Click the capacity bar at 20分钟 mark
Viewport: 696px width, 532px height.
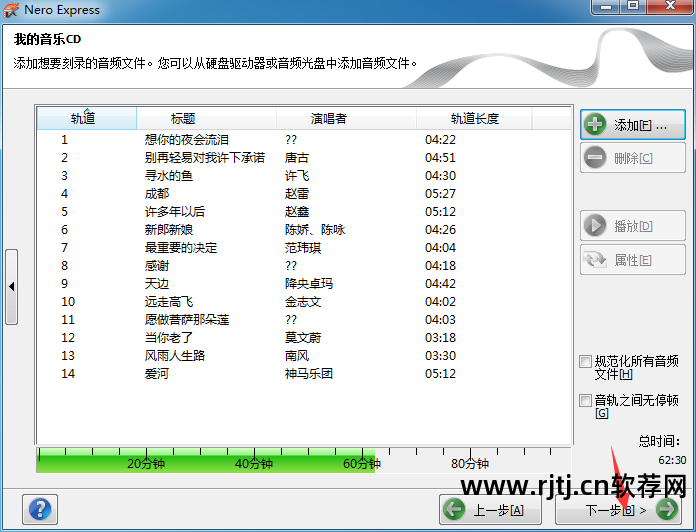pyautogui.click(x=146, y=463)
